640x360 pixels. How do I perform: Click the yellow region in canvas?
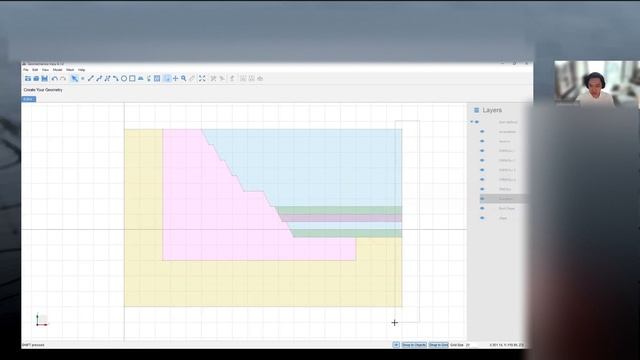point(261,284)
